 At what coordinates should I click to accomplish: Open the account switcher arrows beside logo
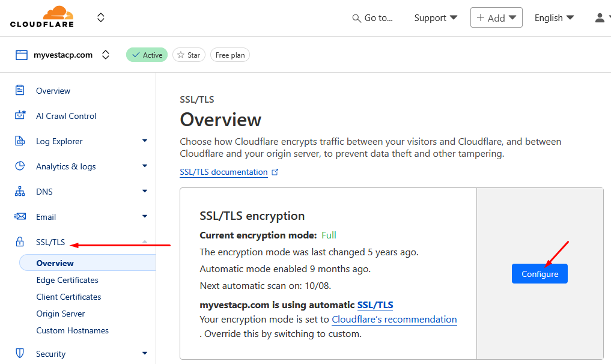pyautogui.click(x=101, y=17)
